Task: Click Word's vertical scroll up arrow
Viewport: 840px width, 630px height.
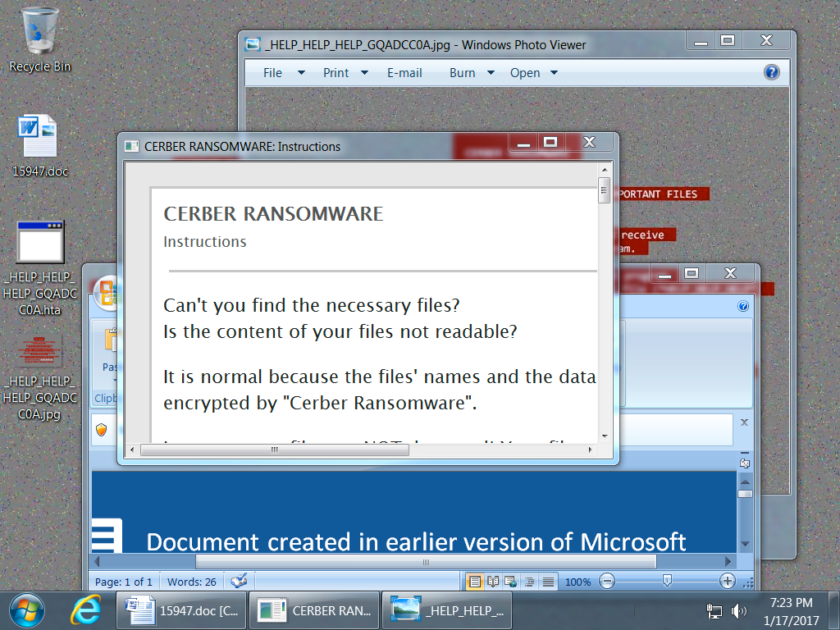Action: click(x=745, y=482)
